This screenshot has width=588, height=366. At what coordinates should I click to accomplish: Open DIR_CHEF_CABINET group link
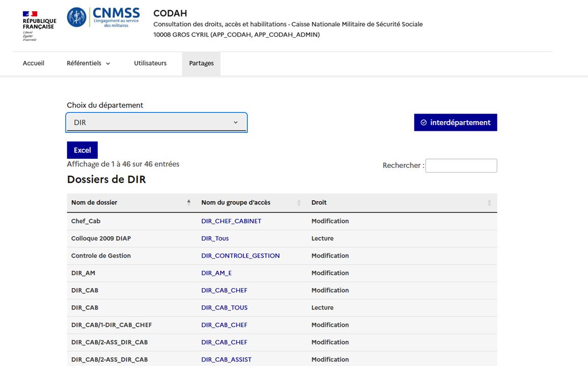(x=231, y=221)
